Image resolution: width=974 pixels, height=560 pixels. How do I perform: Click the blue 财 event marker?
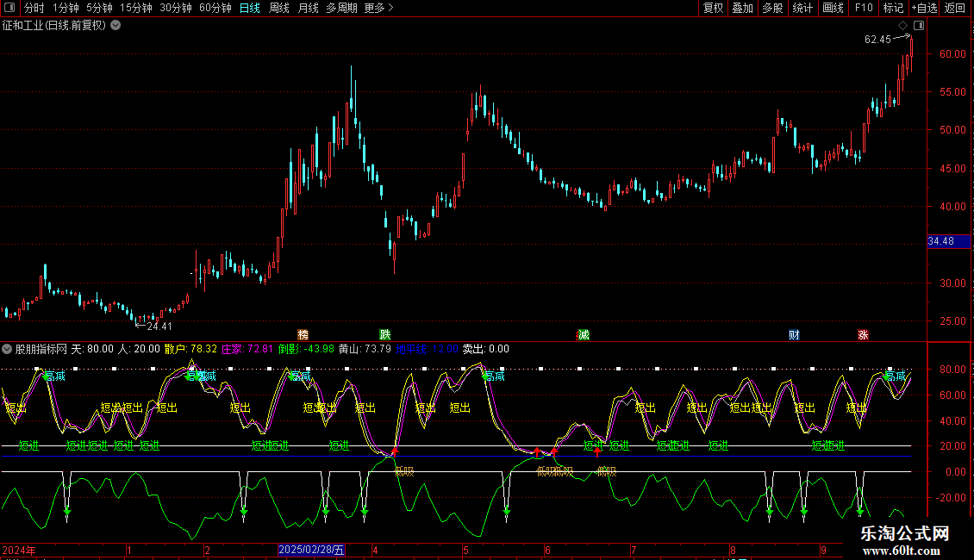pyautogui.click(x=793, y=334)
